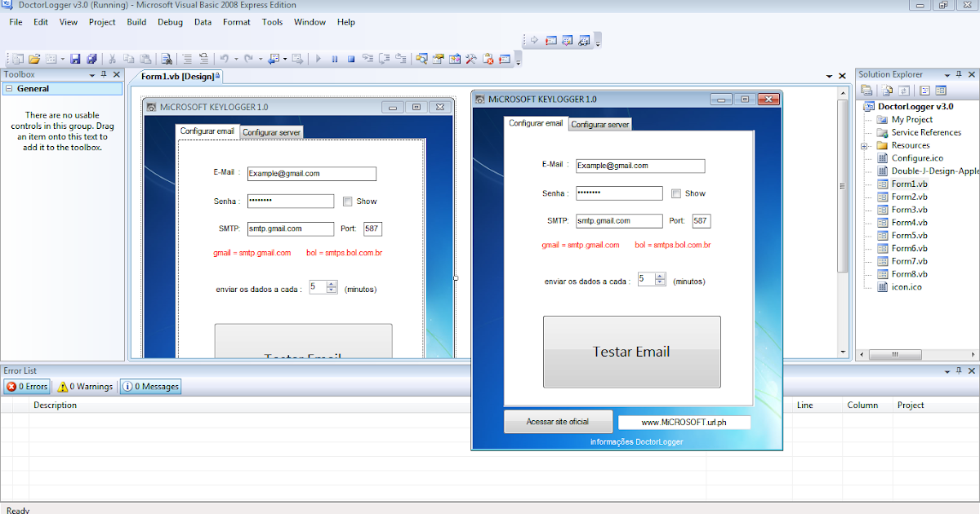Open the active documents list dropdown
This screenshot has height=514, width=980.
[829, 76]
